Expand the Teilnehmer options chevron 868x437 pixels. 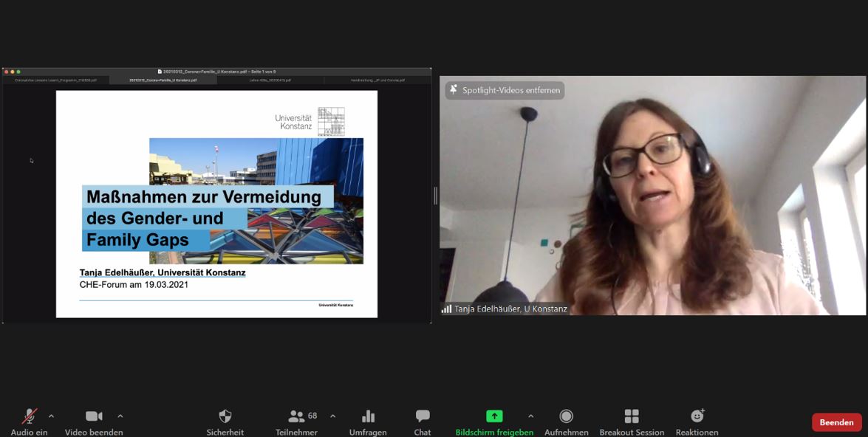point(332,416)
